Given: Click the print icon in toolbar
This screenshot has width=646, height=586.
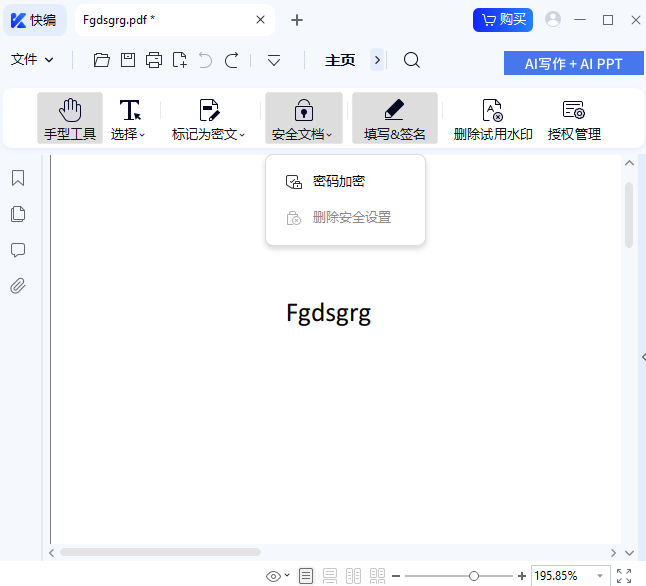Looking at the screenshot, I should click(154, 60).
